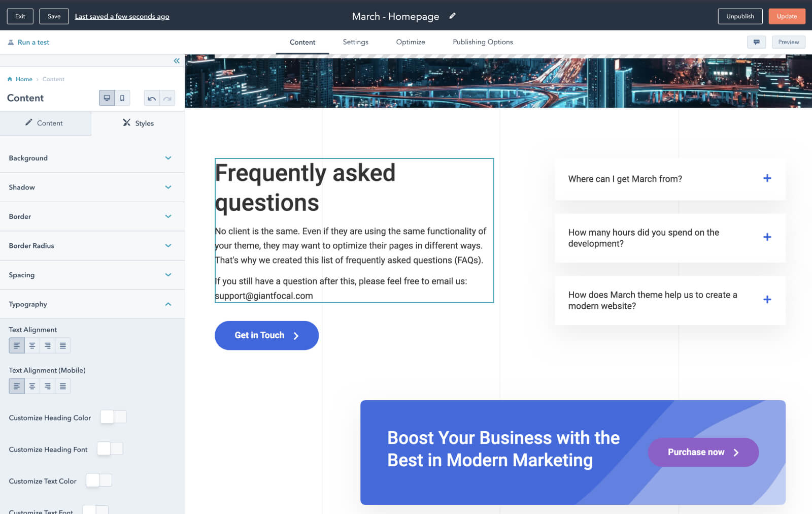Click the Run a test flask icon
This screenshot has width=812, height=514.
click(x=11, y=43)
